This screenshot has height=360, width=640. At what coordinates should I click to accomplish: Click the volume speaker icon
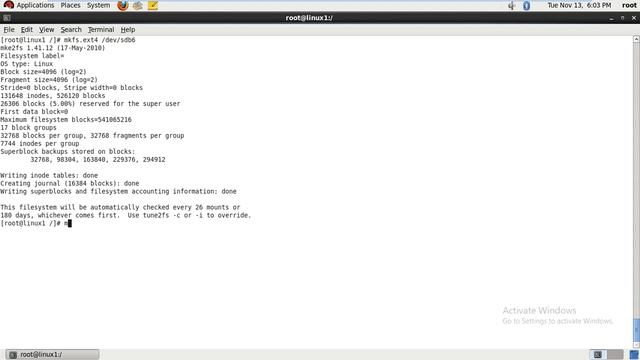(x=511, y=6)
